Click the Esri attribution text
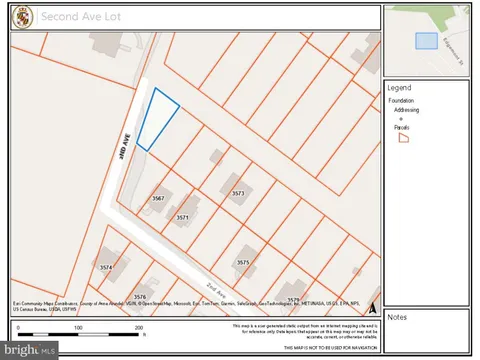Viewport: 480px width, 360px height. click(x=186, y=306)
